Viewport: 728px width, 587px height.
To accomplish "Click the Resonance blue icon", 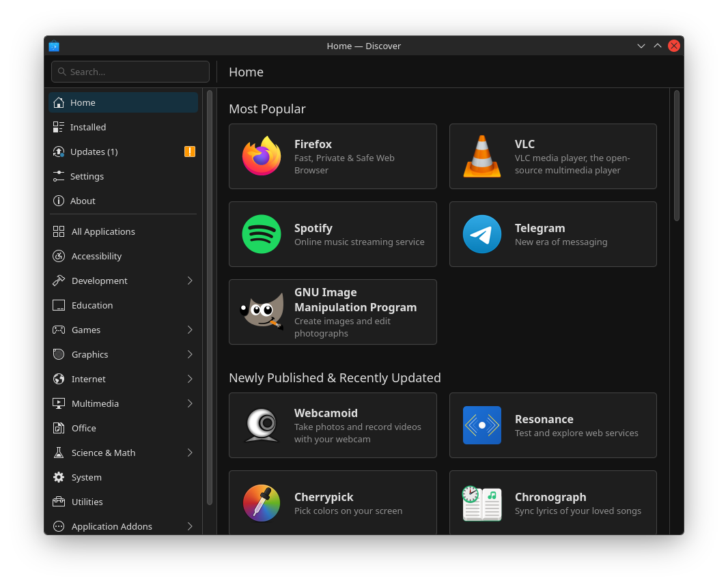I will tap(482, 425).
